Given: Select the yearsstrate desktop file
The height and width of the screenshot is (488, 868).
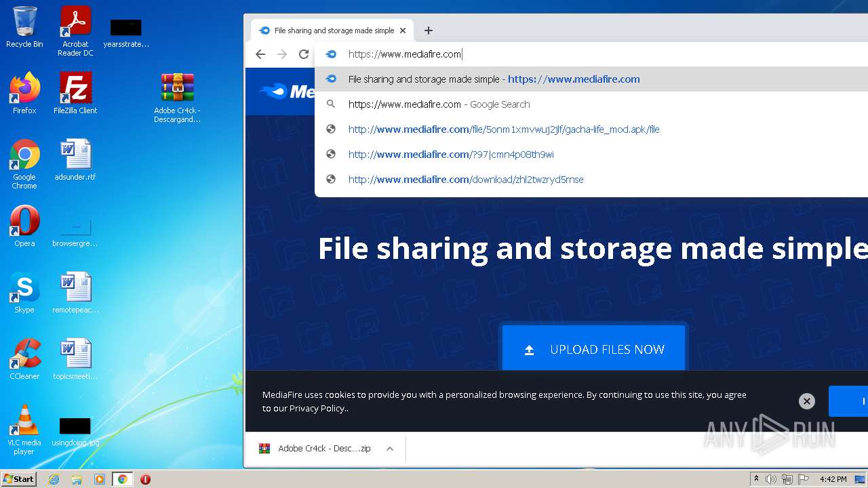Looking at the screenshot, I should coord(126,33).
